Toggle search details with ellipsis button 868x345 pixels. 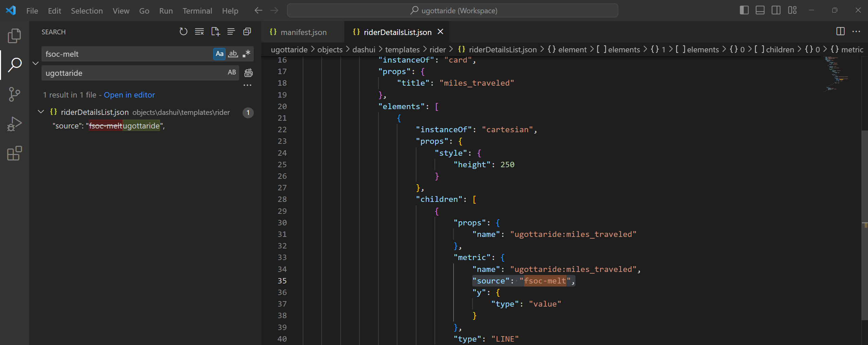[247, 85]
